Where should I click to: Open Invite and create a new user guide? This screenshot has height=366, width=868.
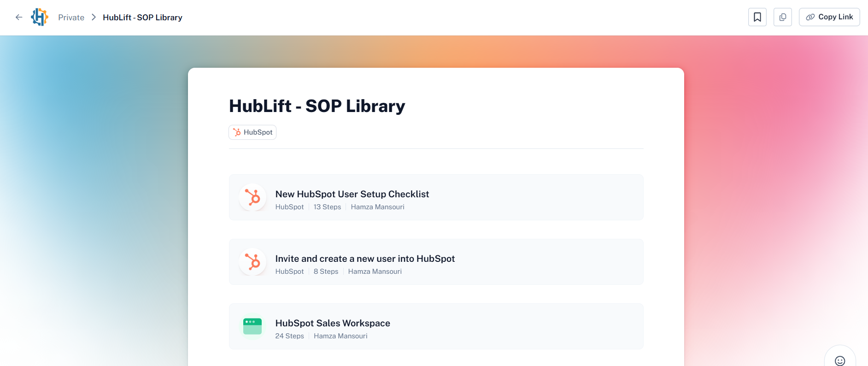coord(436,262)
